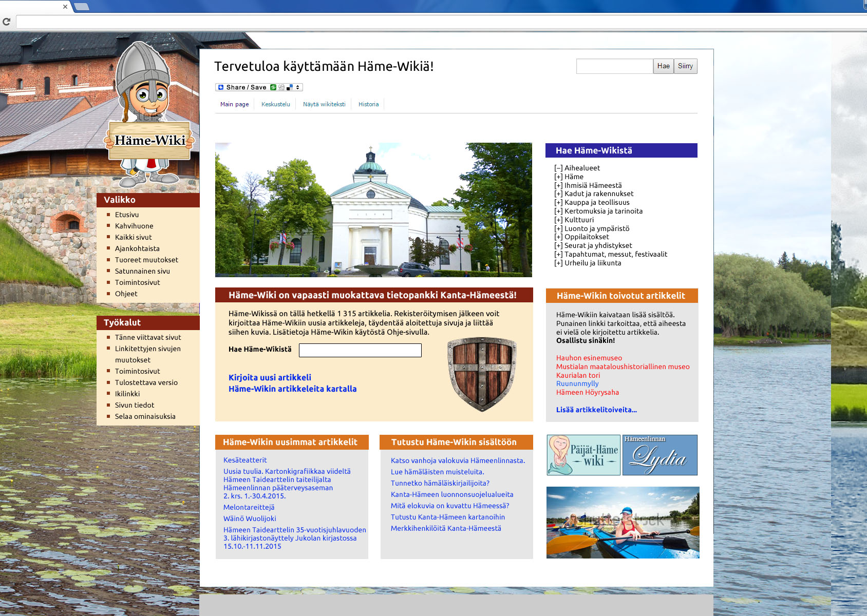867x616 pixels.
Task: Open a new browser tab
Action: coord(82,7)
